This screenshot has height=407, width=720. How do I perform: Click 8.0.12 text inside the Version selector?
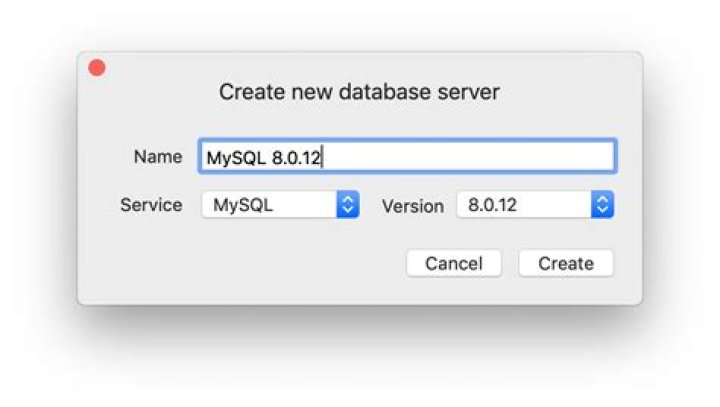pyautogui.click(x=492, y=205)
